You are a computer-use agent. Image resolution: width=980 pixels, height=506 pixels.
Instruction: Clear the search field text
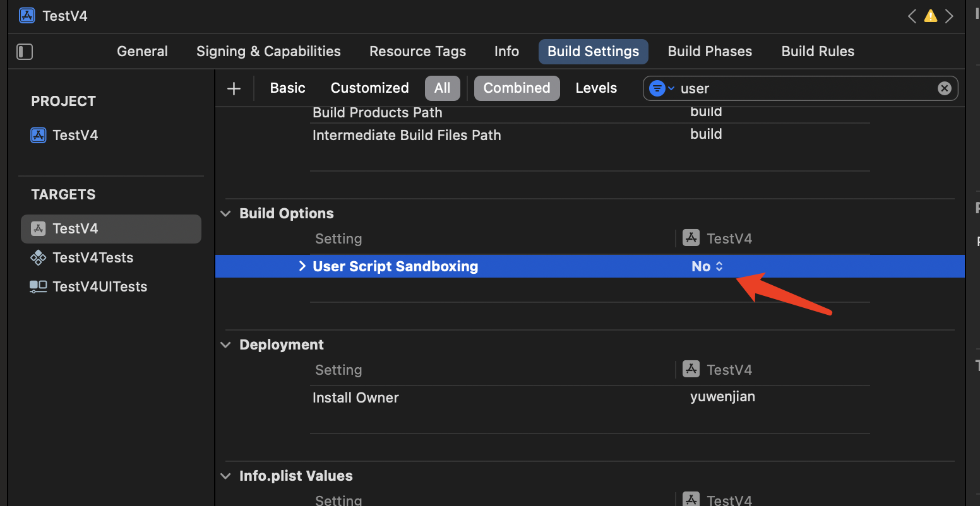click(945, 88)
